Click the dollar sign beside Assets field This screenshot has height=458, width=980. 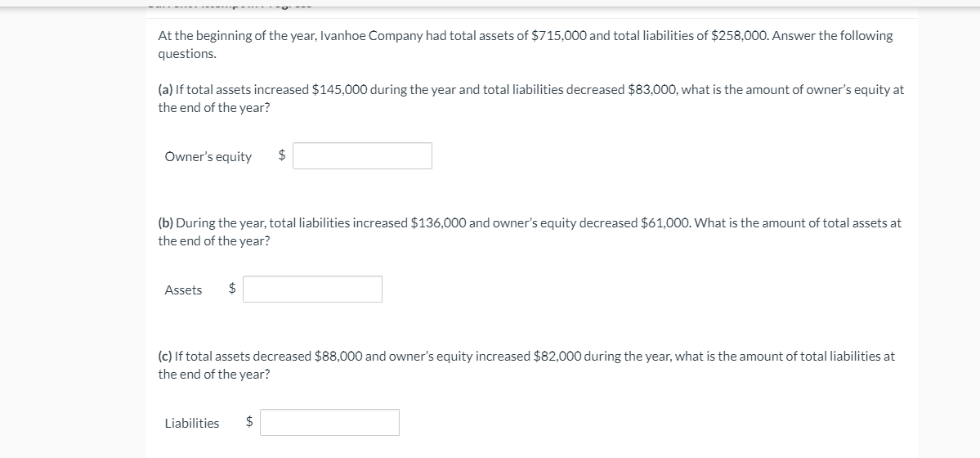tap(232, 288)
